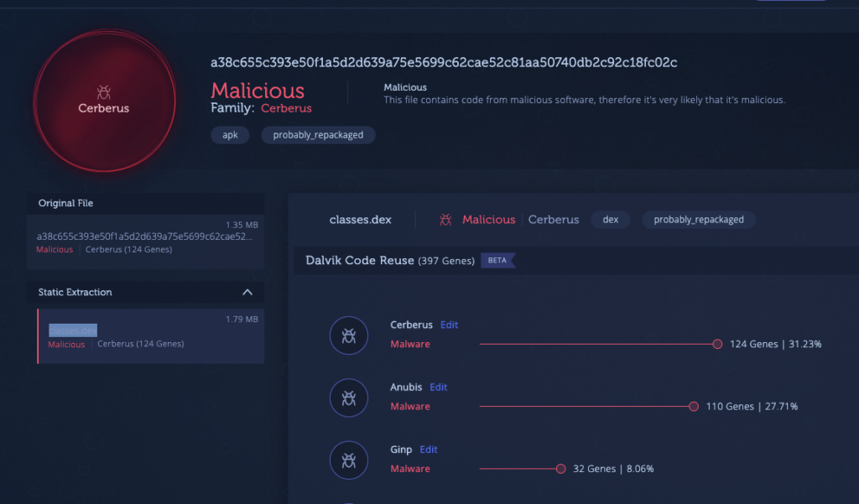The width and height of the screenshot is (859, 504).
Task: Click the Cerberus malware bug icon in code reuse list
Action: click(x=348, y=335)
